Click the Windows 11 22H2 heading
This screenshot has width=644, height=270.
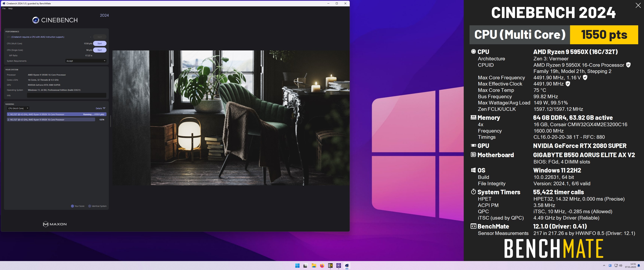[x=557, y=170]
